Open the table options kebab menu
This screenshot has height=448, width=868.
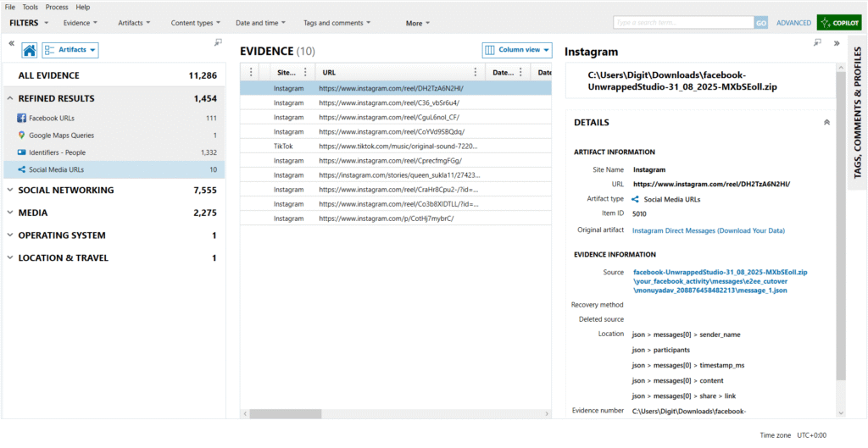251,72
